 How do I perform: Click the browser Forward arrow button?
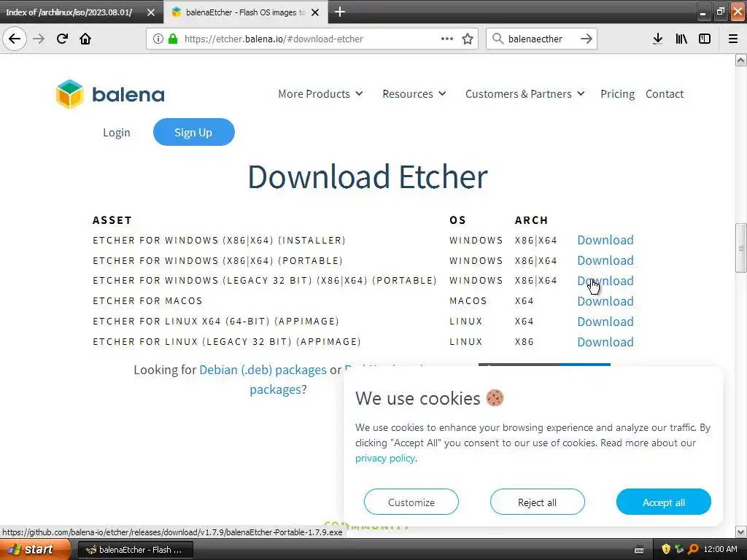(39, 39)
